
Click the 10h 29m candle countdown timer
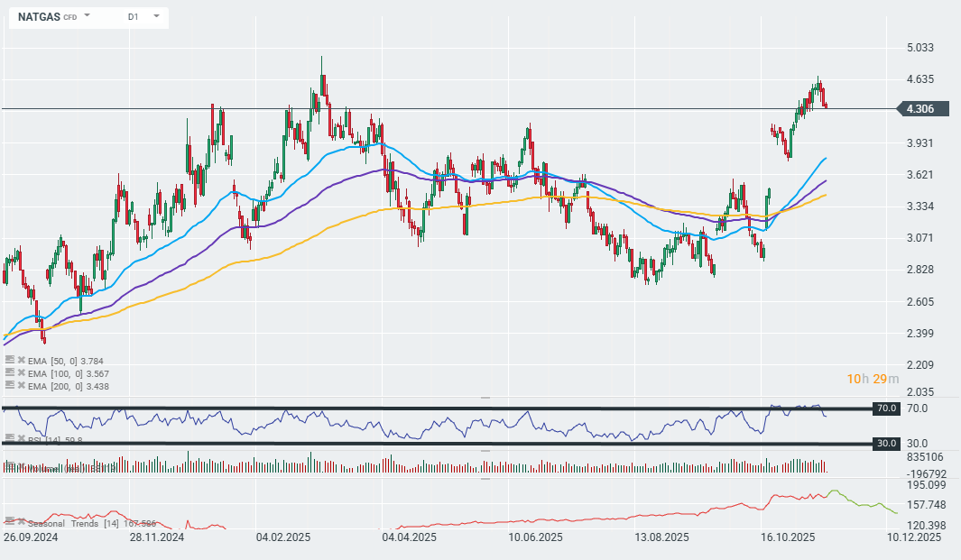(872, 379)
